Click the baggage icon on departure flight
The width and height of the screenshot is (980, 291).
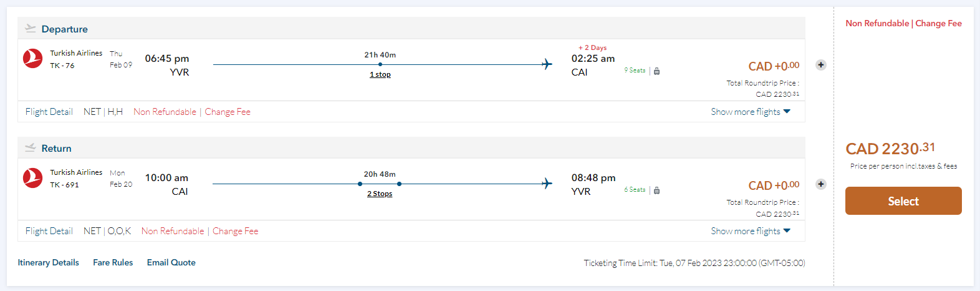coord(656,71)
